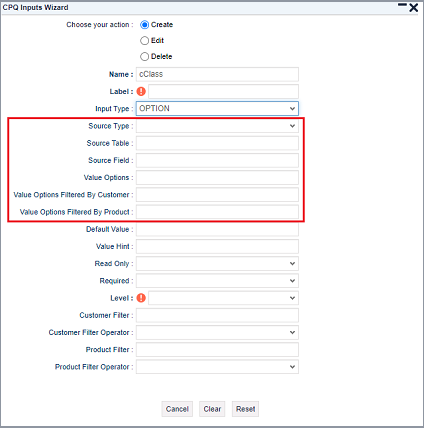The width and height of the screenshot is (424, 428).
Task: Click the Customer Filter input field
Action: click(x=217, y=315)
